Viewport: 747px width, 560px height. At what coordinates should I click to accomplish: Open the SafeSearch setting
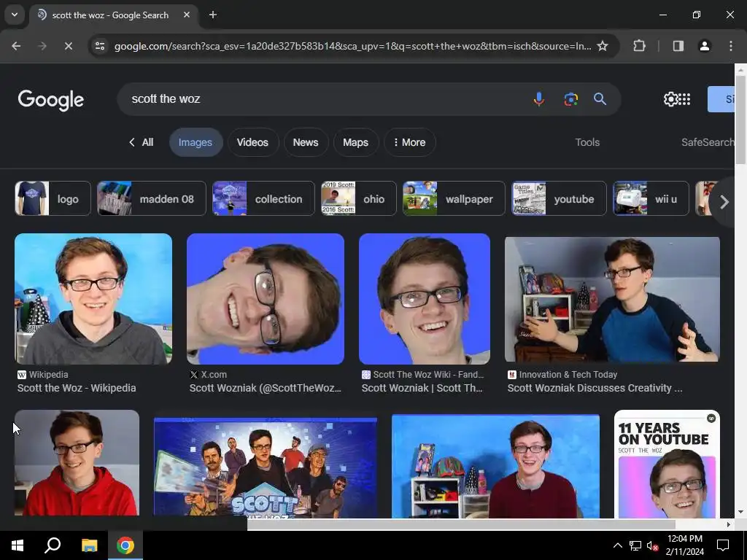[x=708, y=142]
